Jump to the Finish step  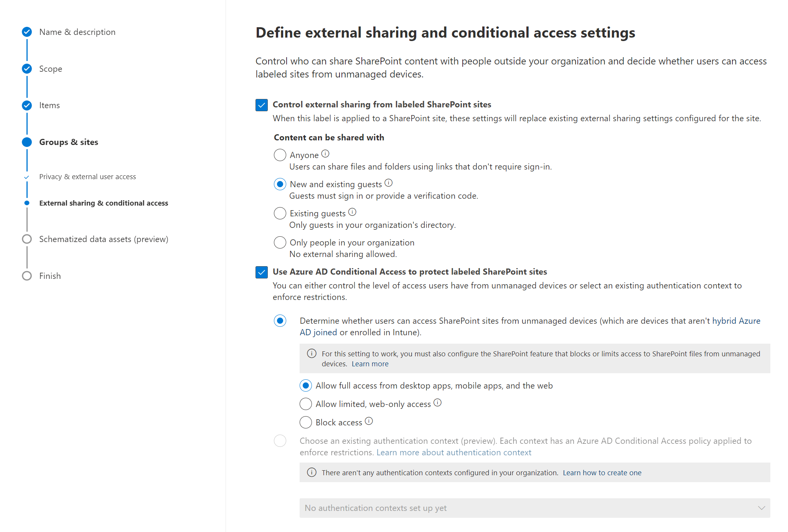coord(50,276)
